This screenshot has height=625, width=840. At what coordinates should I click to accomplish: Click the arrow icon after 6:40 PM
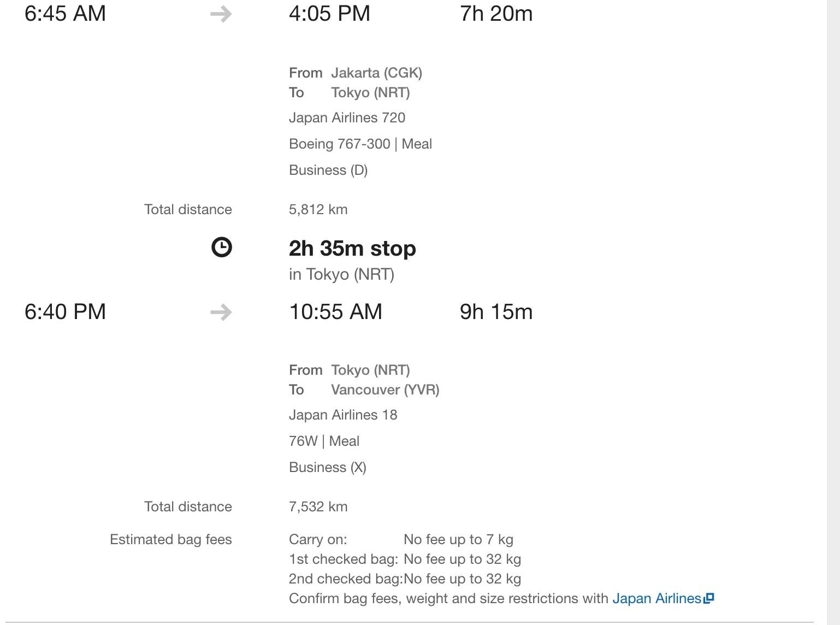[x=221, y=312]
